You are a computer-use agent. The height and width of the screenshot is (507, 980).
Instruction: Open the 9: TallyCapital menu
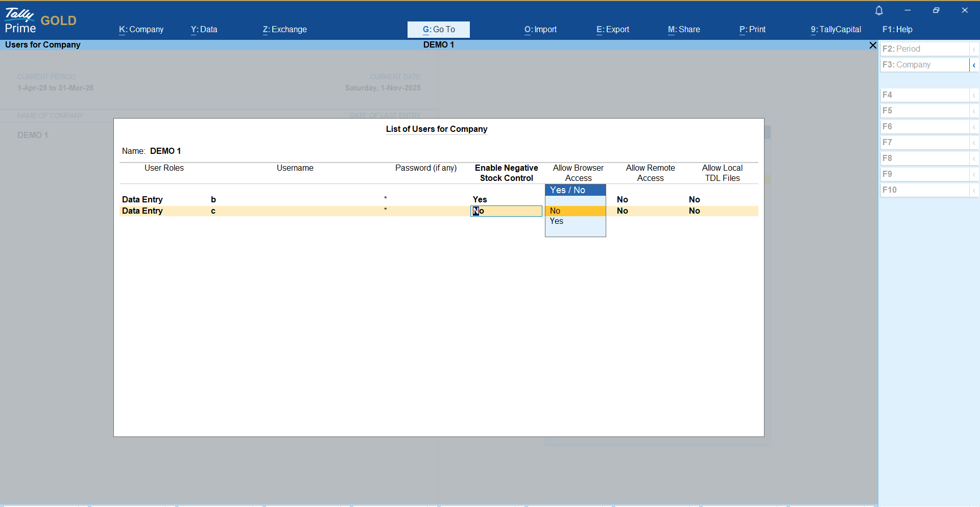coord(836,30)
